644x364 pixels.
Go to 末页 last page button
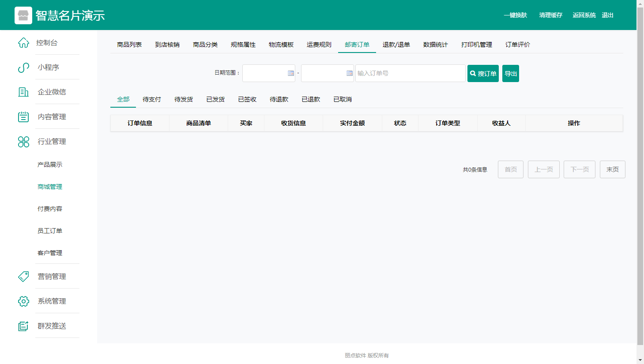(613, 169)
